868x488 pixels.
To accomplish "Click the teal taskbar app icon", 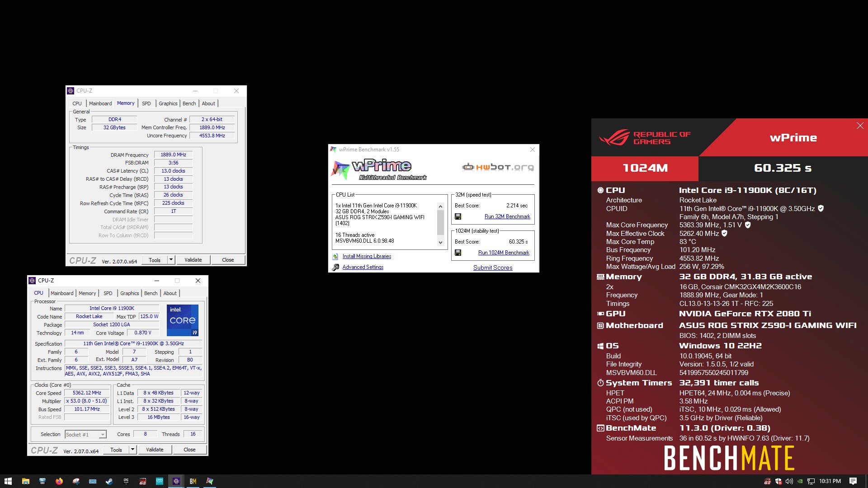I will [x=160, y=481].
